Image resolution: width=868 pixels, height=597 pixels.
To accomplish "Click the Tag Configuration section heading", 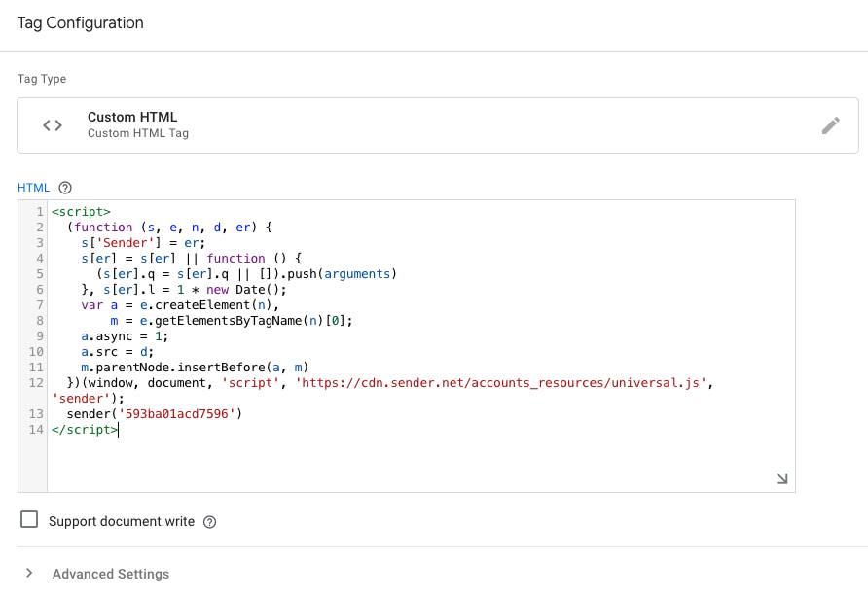I will pos(80,23).
